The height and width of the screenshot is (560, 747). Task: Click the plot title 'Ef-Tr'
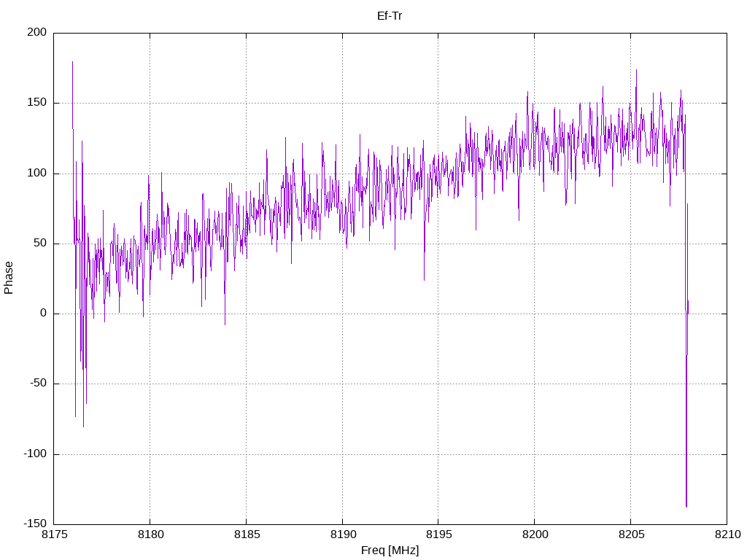pyautogui.click(x=390, y=16)
